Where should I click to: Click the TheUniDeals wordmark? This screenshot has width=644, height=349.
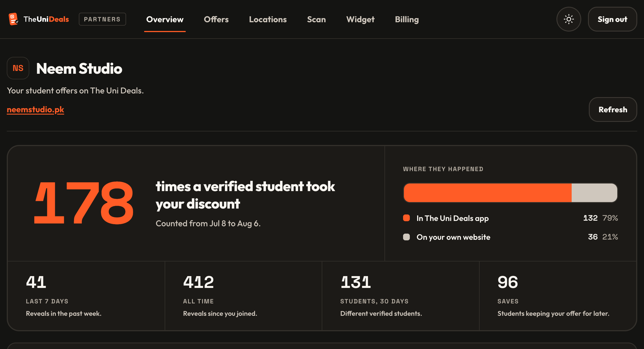(46, 19)
